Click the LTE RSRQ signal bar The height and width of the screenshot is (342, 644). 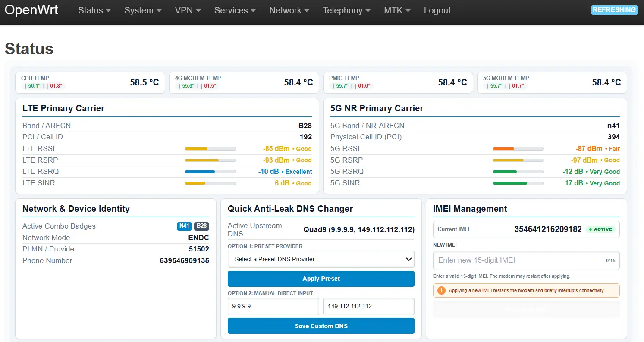coord(210,172)
